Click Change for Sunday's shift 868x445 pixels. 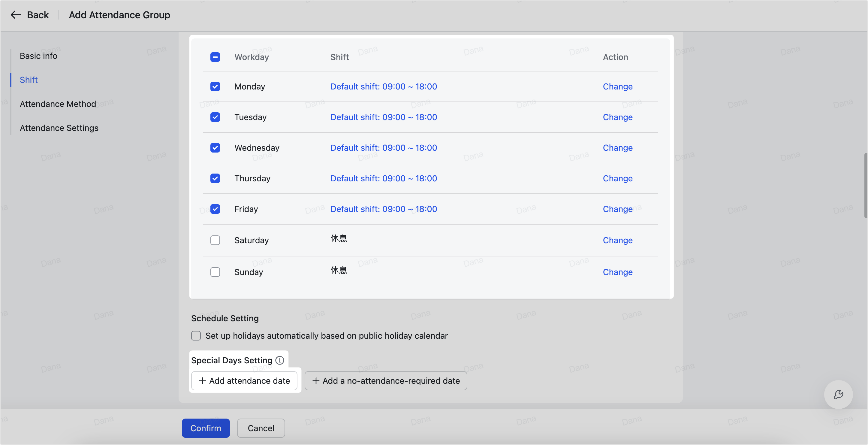(x=617, y=272)
